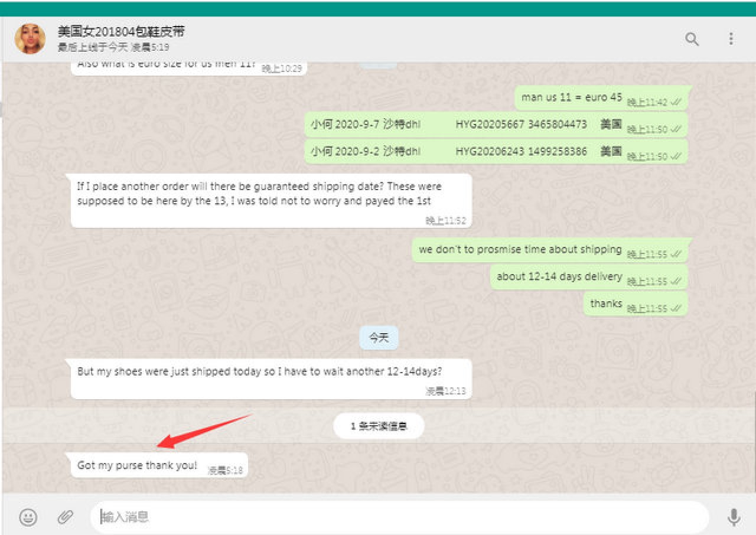Click the contact name 美国女201804包鞋皮带
This screenshot has height=535, width=756.
(x=121, y=32)
